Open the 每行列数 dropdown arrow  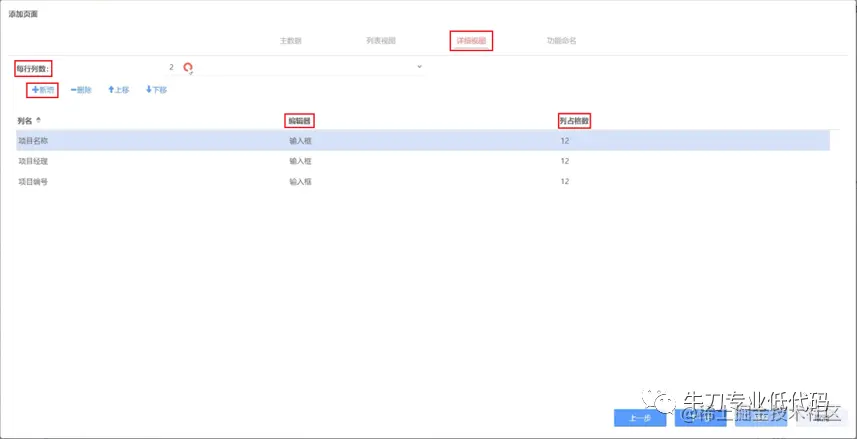point(419,67)
